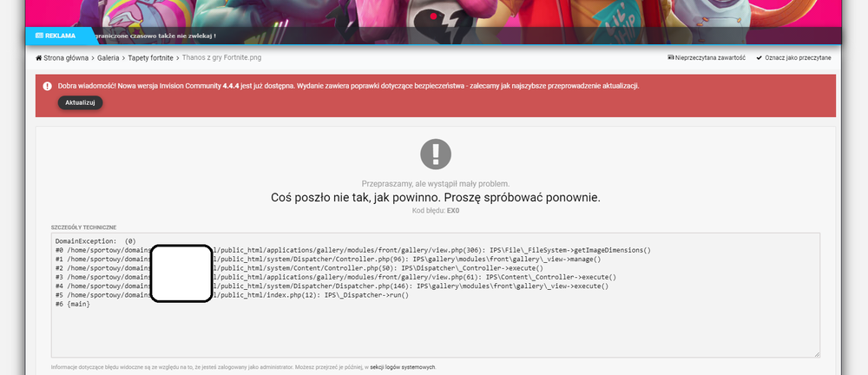
Task: Click Oznacz jako przeczytane link text
Action: 799,58
